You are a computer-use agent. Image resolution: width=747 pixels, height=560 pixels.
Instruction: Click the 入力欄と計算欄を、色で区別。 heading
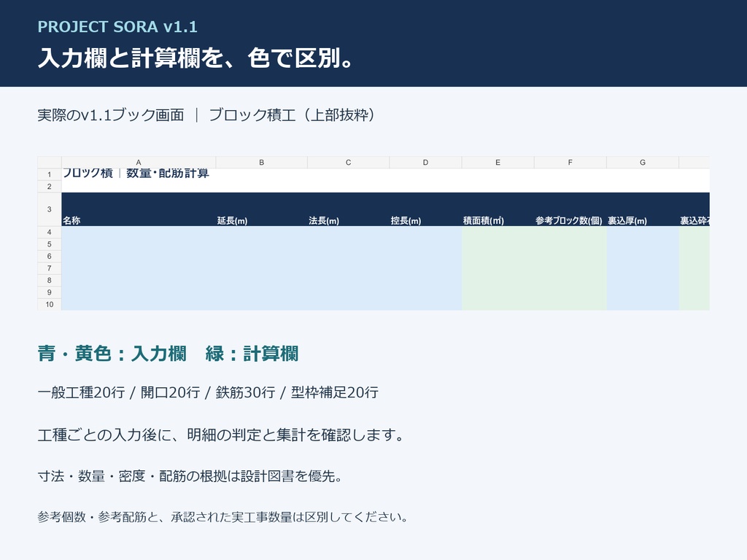pyautogui.click(x=195, y=58)
